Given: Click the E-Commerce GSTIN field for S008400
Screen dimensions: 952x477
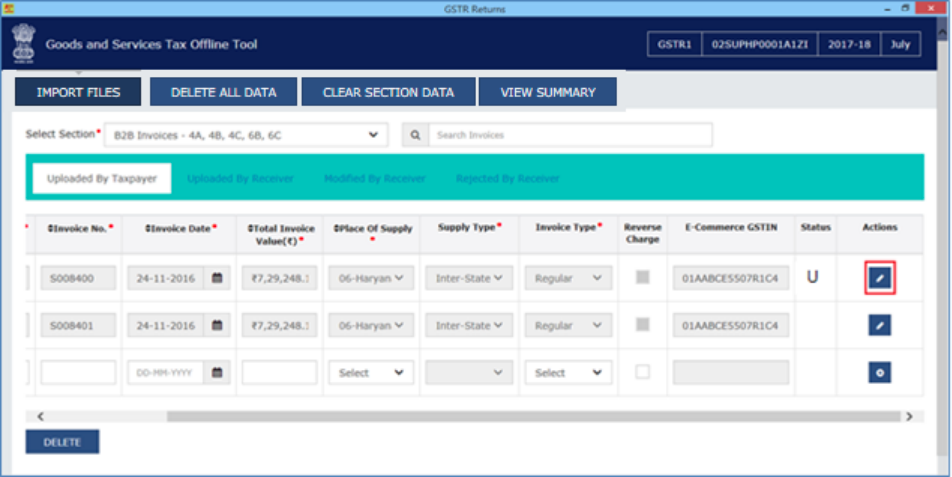Looking at the screenshot, I should click(x=731, y=278).
